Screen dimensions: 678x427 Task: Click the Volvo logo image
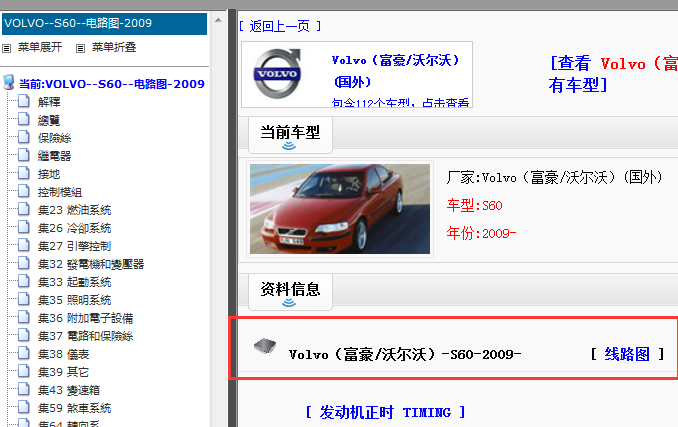tap(277, 73)
